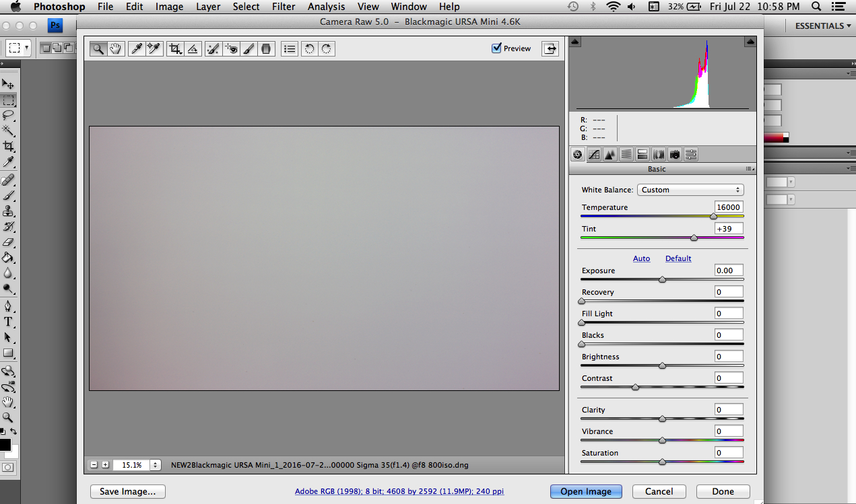Select Photoshop Eraser tool
Viewport: 856px width, 504px height.
[8, 242]
